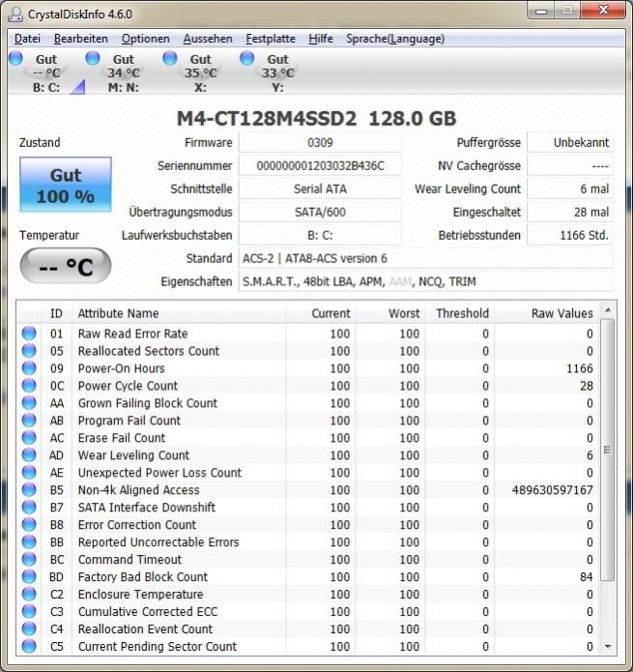Open the Datei menu
Screen dimensions: 633x672
(x=27, y=39)
